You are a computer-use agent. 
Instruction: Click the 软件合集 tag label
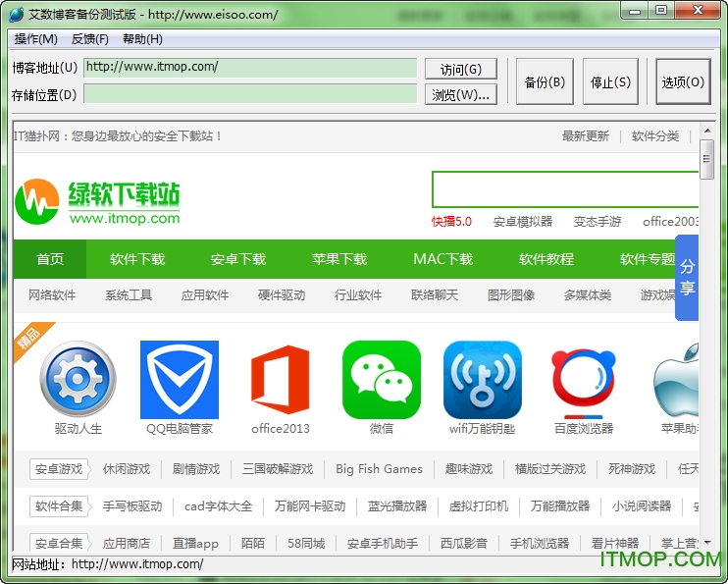[x=59, y=505]
